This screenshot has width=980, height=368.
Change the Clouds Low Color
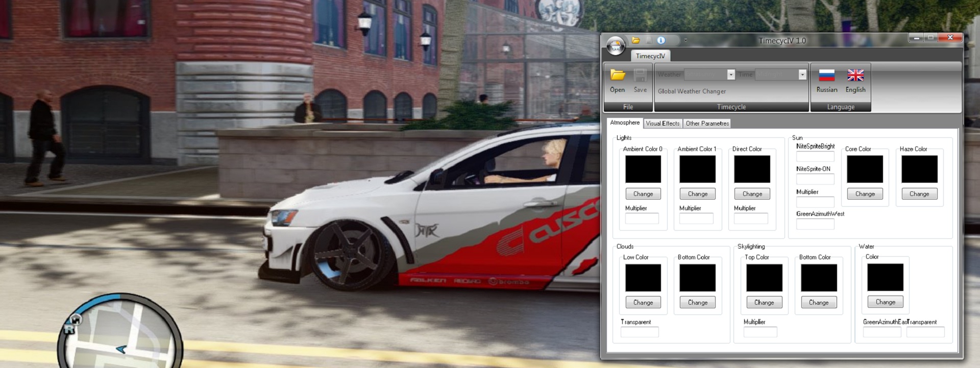pyautogui.click(x=643, y=303)
